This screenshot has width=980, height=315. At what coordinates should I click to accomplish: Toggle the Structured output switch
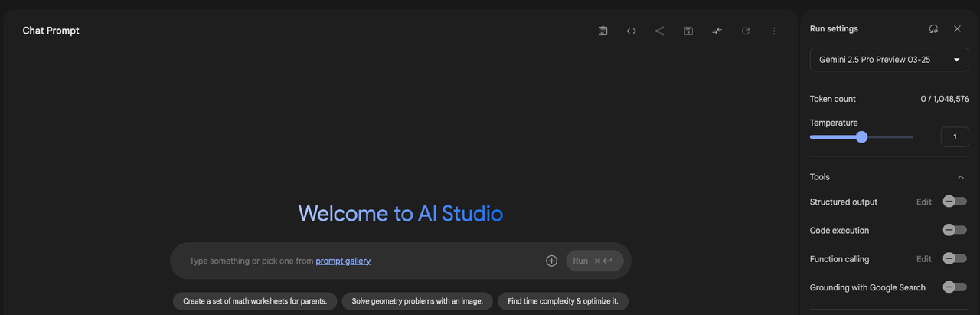point(955,202)
